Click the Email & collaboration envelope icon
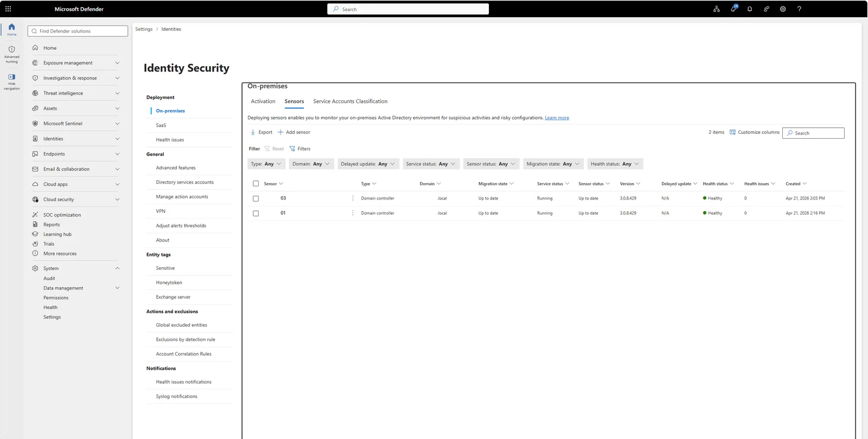 [35, 169]
